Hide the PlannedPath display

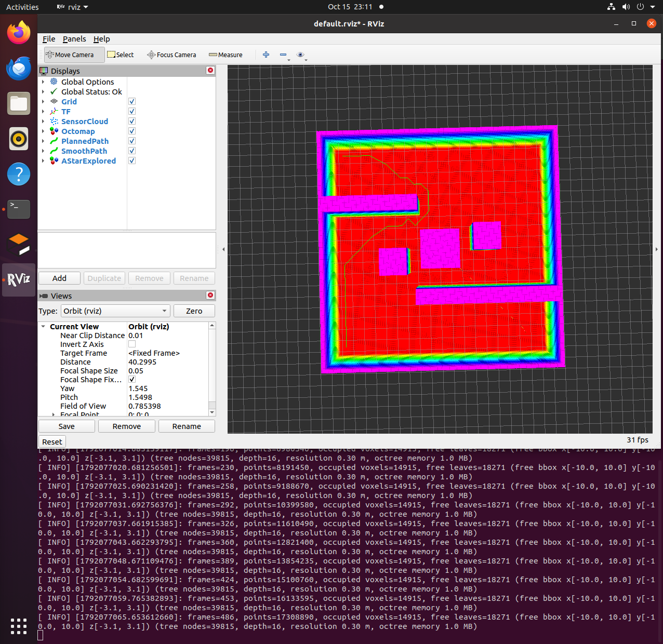[x=132, y=141]
